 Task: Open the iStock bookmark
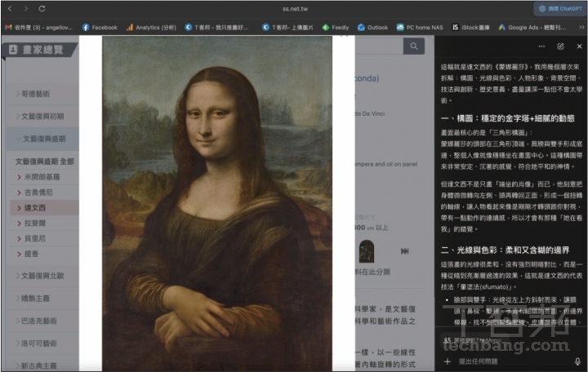coord(470,28)
